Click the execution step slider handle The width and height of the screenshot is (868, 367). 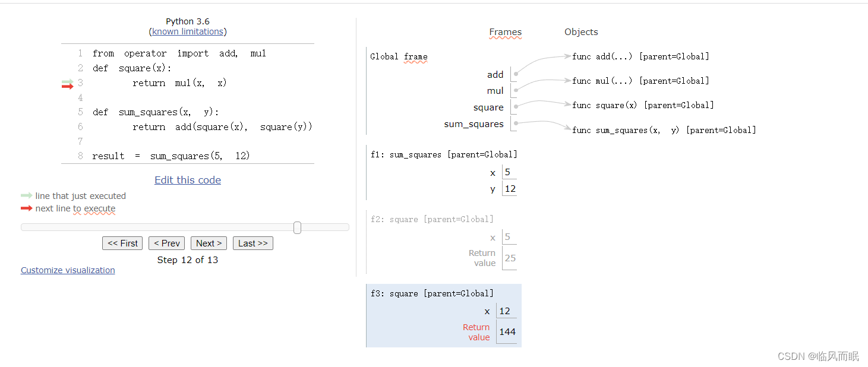pyautogui.click(x=297, y=227)
